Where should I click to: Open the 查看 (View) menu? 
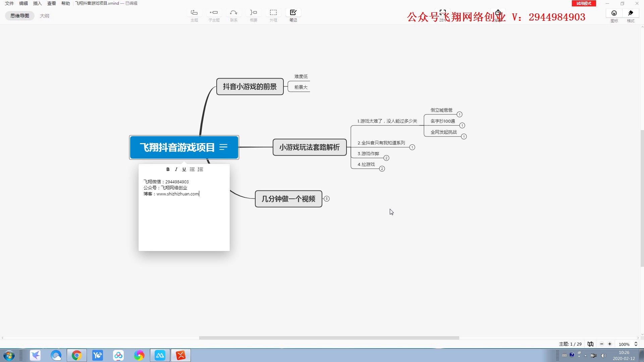tap(52, 3)
